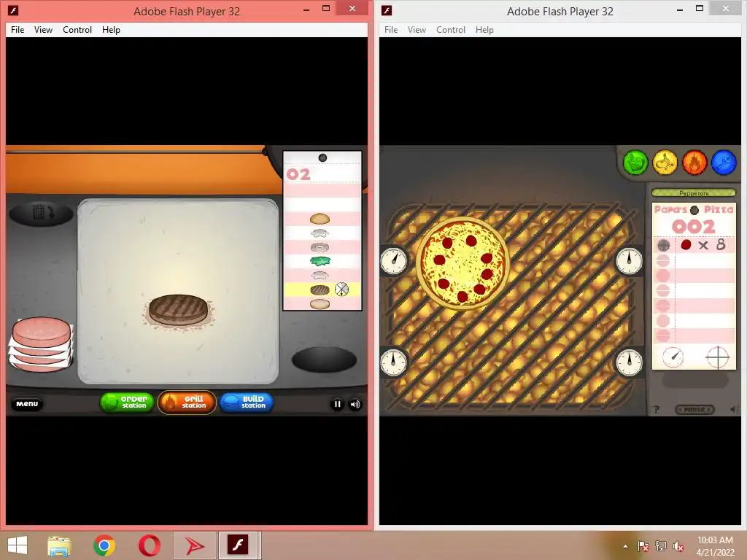This screenshot has height=560, width=747.
Task: Click the pin holding ticket 02
Action: 322,157
